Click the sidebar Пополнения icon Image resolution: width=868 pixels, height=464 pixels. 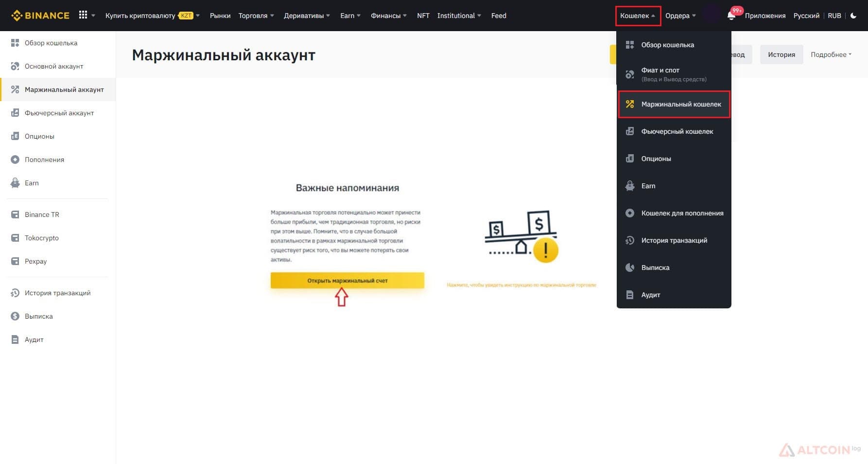pyautogui.click(x=15, y=160)
